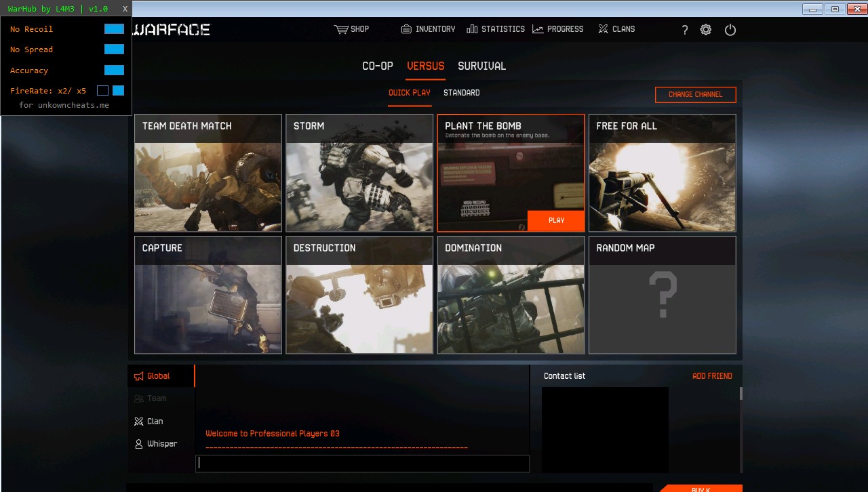The height and width of the screenshot is (492, 868).
Task: Pick the Free For All mode card
Action: (x=663, y=173)
